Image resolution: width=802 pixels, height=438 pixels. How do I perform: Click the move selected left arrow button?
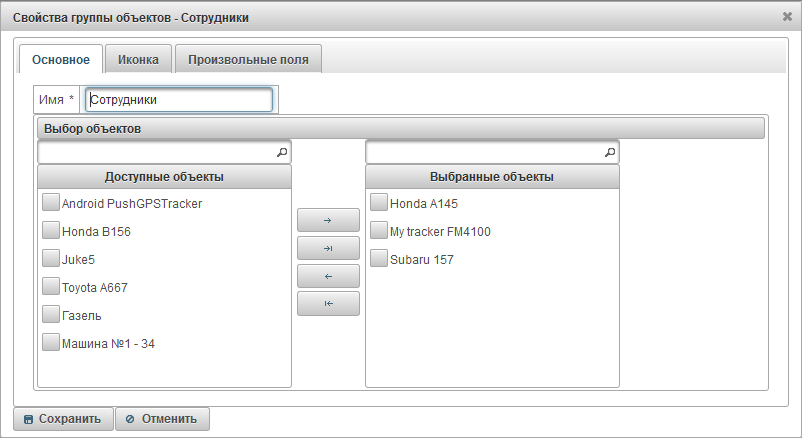tap(328, 276)
